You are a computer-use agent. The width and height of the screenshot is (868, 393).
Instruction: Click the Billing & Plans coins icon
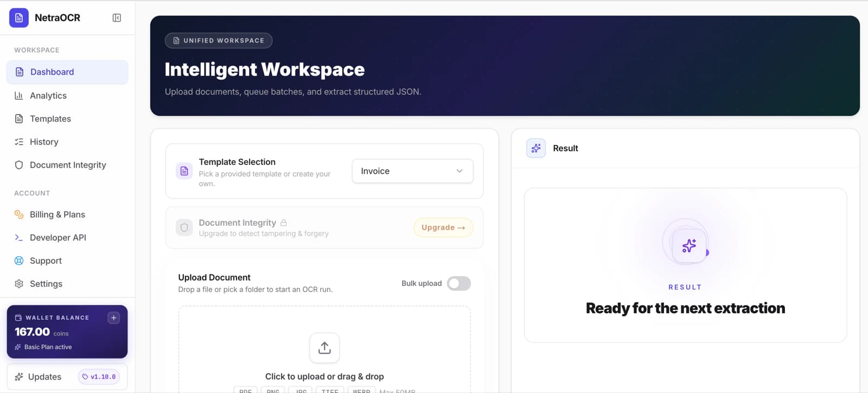19,214
